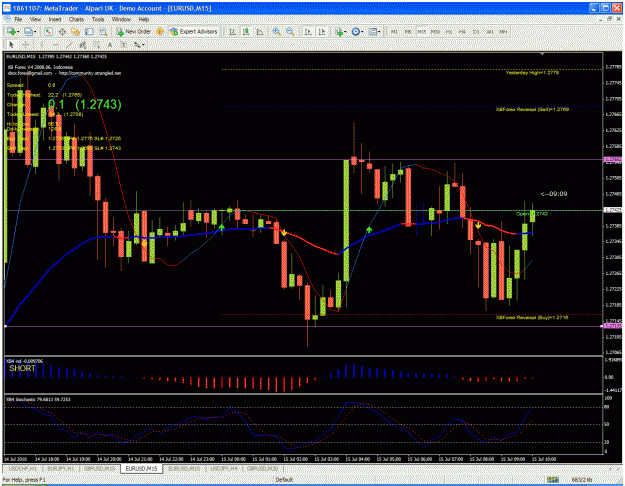The image size is (625, 486).
Task: Switch timeframe to D1
Action: click(476, 31)
